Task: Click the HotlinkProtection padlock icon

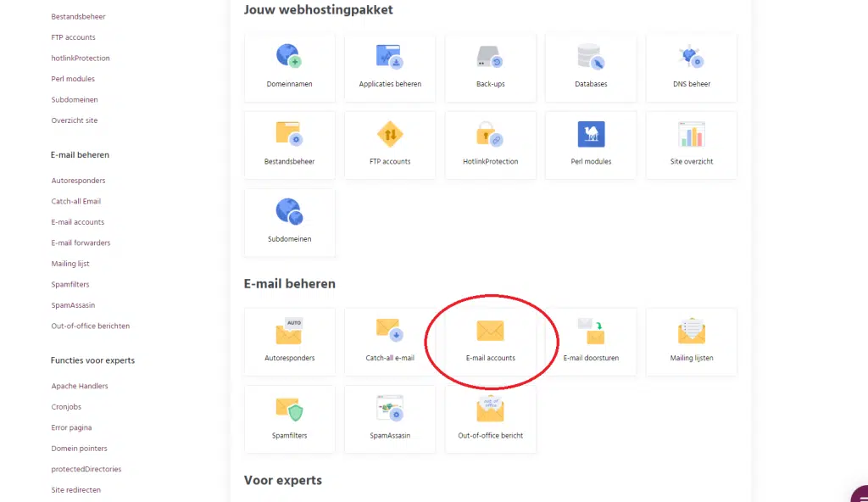Action: click(490, 134)
